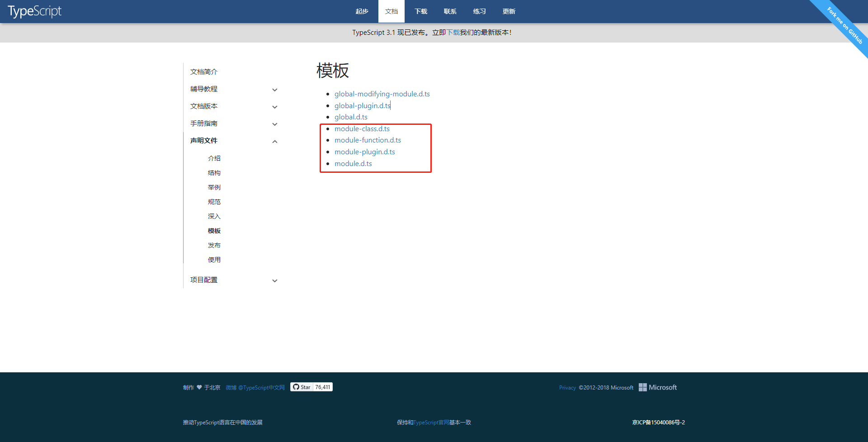Open module-plugin.d.ts template link

(365, 152)
